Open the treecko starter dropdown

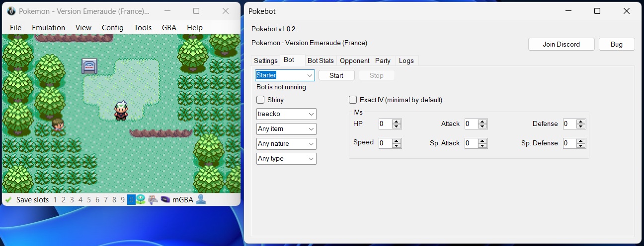[286, 114]
